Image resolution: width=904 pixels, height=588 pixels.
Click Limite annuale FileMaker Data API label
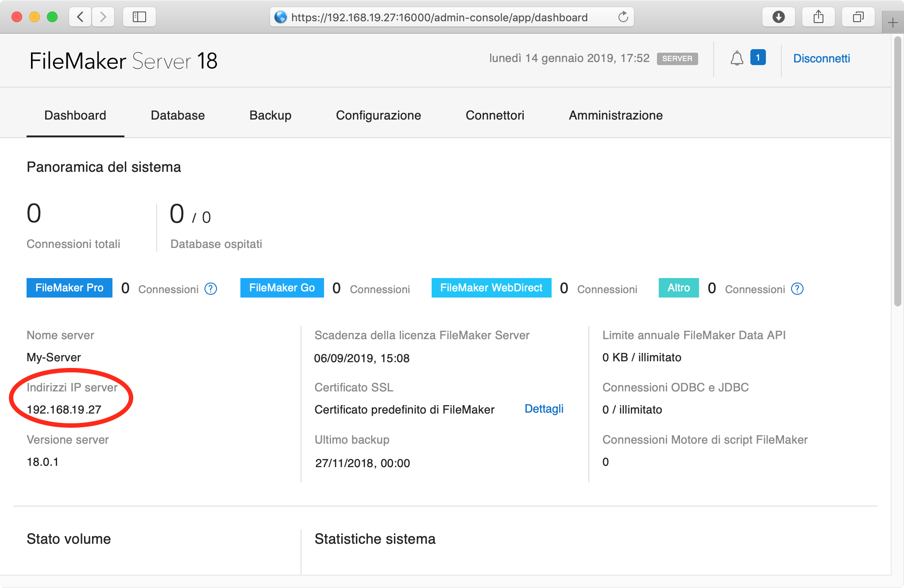(x=694, y=335)
